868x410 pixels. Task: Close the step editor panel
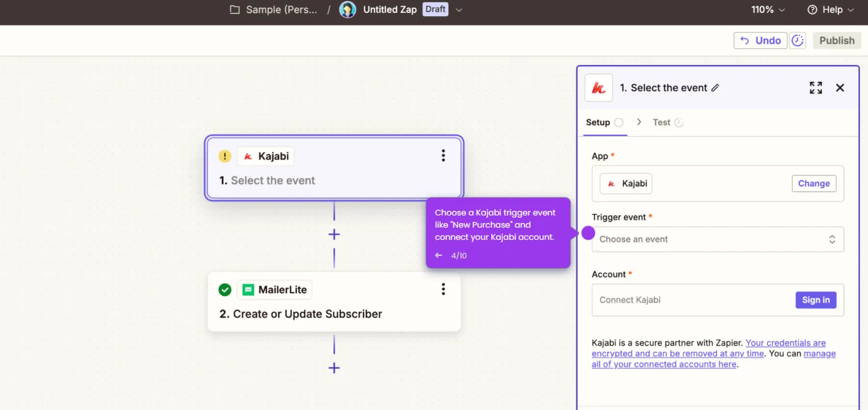click(x=840, y=88)
